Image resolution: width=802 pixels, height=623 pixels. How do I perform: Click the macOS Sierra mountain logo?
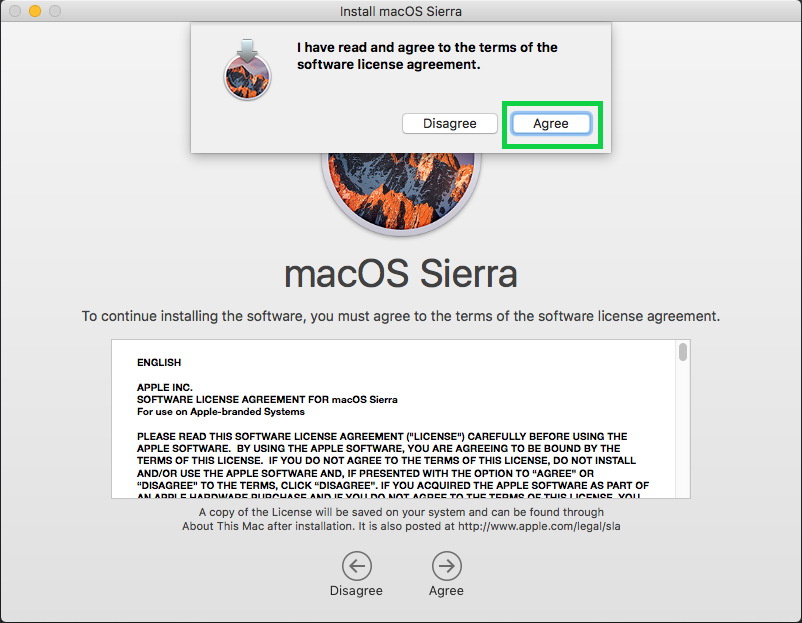[x=401, y=190]
